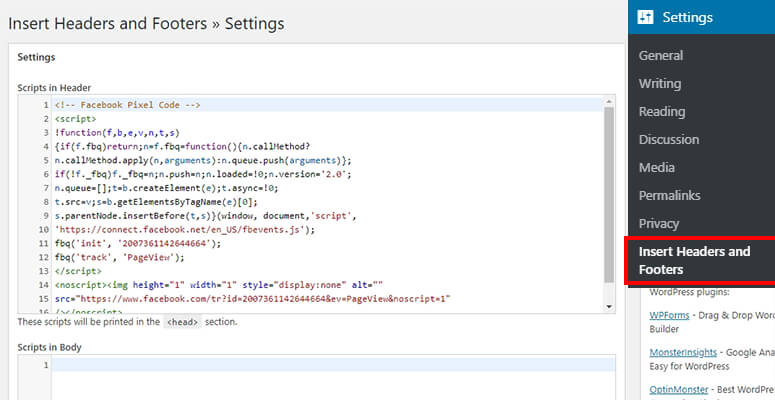Click the Scripts in Header label
775x400 pixels.
pos(54,88)
